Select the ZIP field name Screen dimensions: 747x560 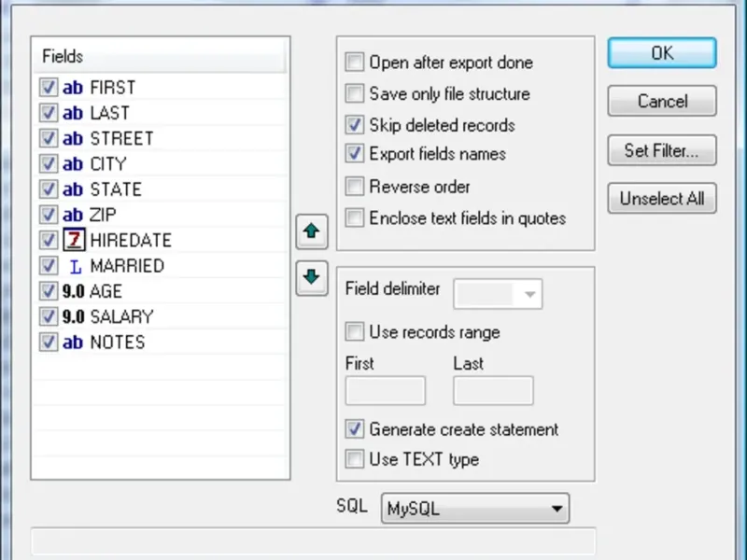103,216
